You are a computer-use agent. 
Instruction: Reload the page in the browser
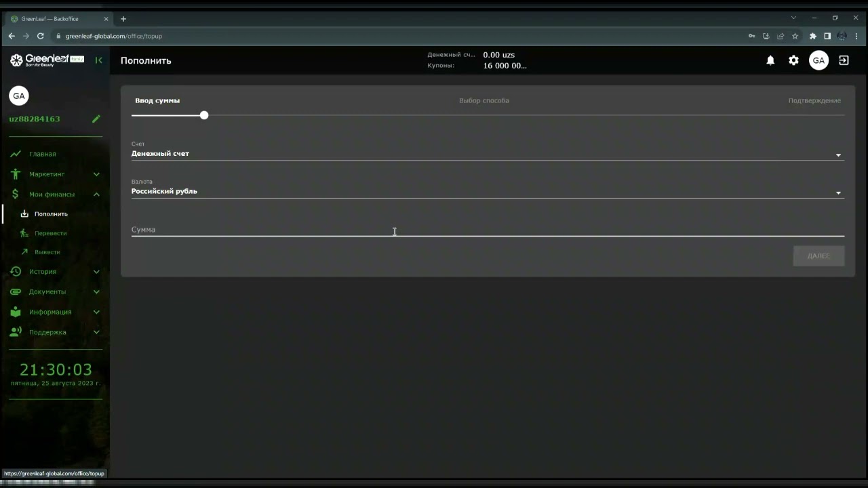pyautogui.click(x=41, y=36)
